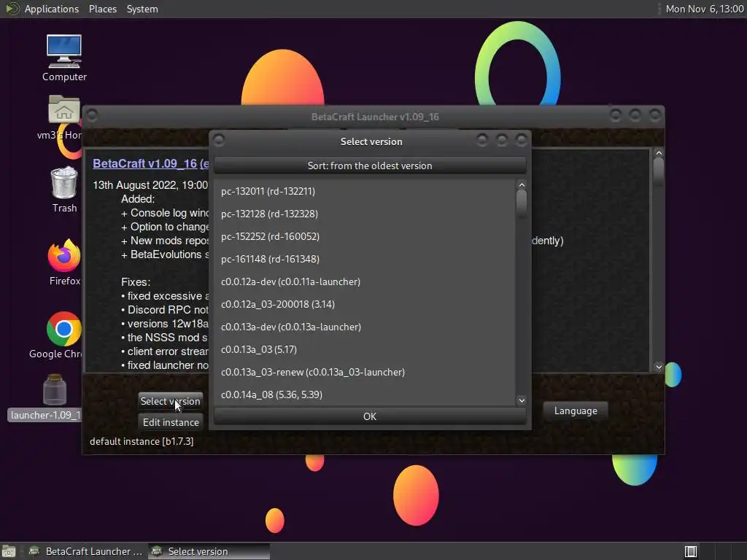The height and width of the screenshot is (560, 747).
Task: Switch to Select version taskbar entry
Action: (209, 551)
